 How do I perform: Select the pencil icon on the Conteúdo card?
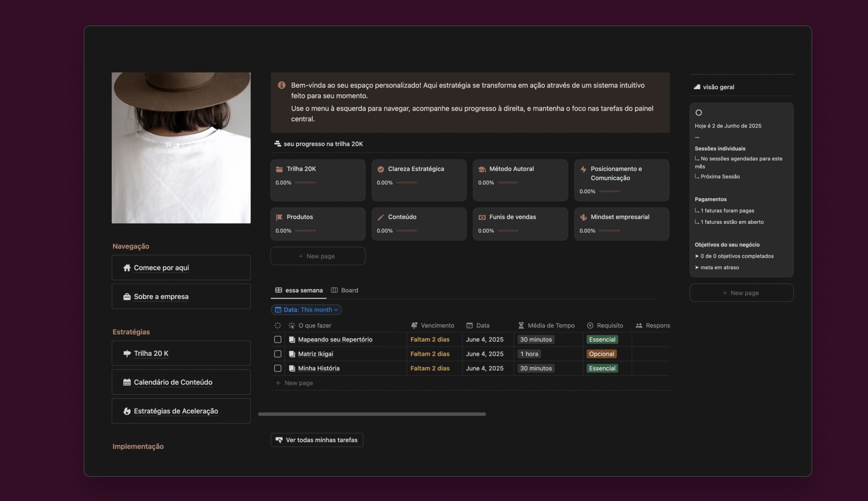pos(381,217)
